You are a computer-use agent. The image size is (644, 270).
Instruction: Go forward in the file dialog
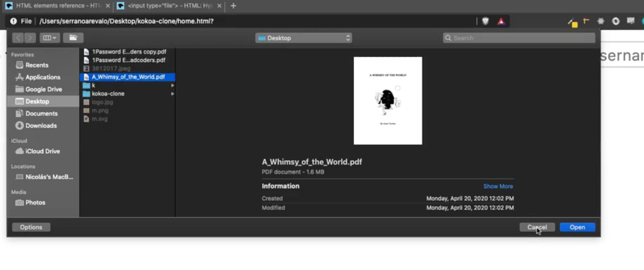[x=30, y=38]
